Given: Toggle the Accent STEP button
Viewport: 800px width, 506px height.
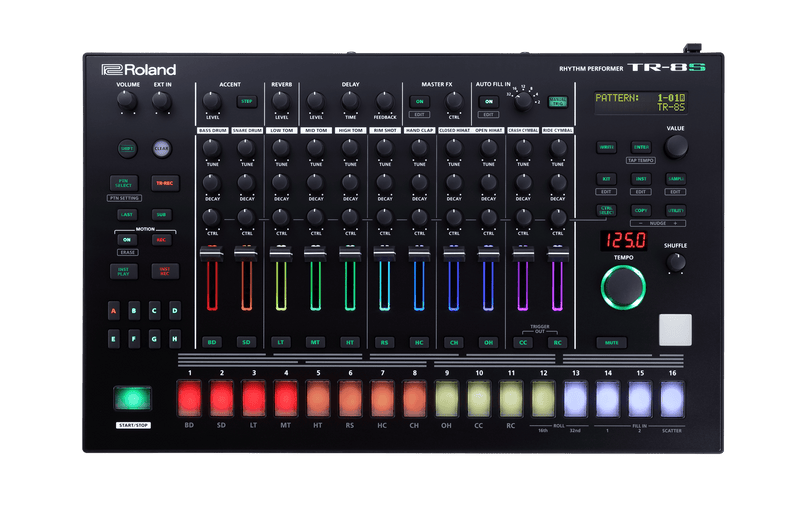Looking at the screenshot, I should 247,102.
